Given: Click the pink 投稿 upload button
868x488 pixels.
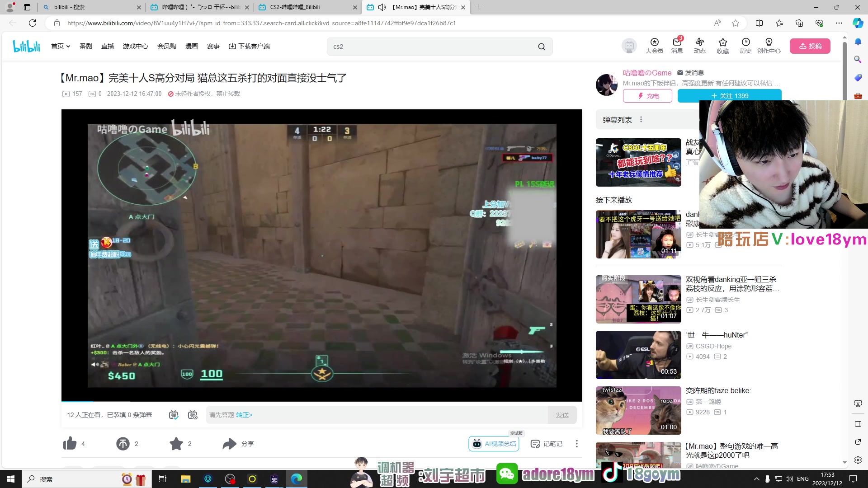Looking at the screenshot, I should click(x=810, y=46).
